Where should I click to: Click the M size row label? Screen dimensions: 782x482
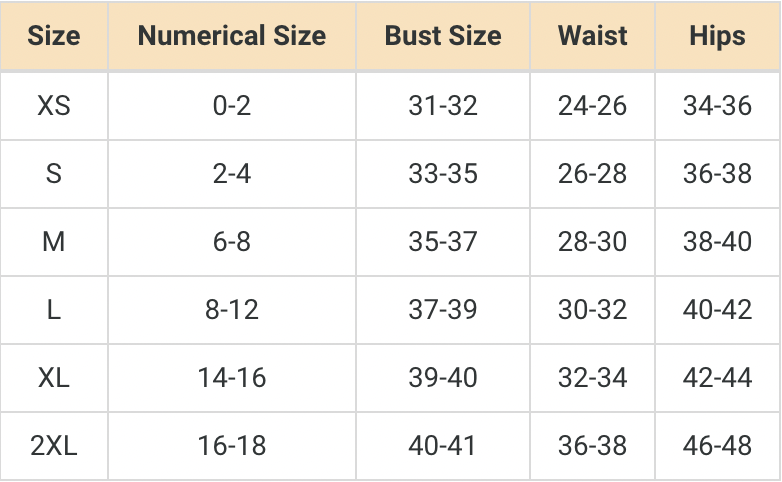click(x=54, y=242)
